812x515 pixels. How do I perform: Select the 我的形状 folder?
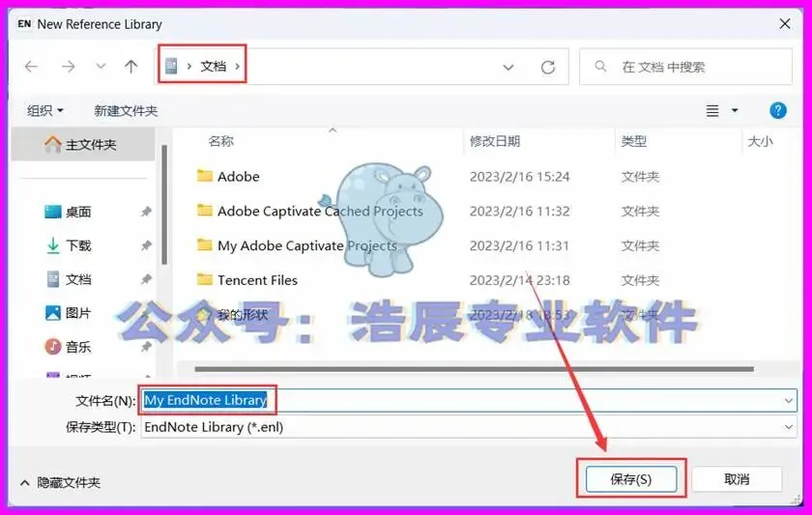(x=243, y=315)
